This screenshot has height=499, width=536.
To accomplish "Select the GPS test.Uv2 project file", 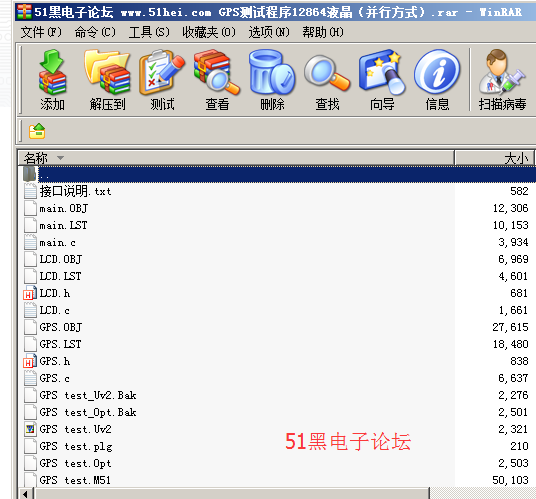I will pos(76,429).
